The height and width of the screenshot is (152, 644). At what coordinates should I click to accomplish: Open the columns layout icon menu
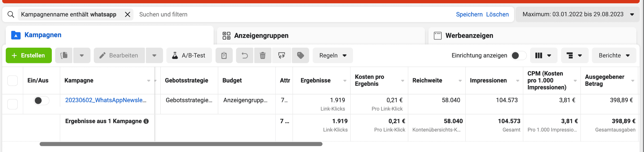click(543, 55)
